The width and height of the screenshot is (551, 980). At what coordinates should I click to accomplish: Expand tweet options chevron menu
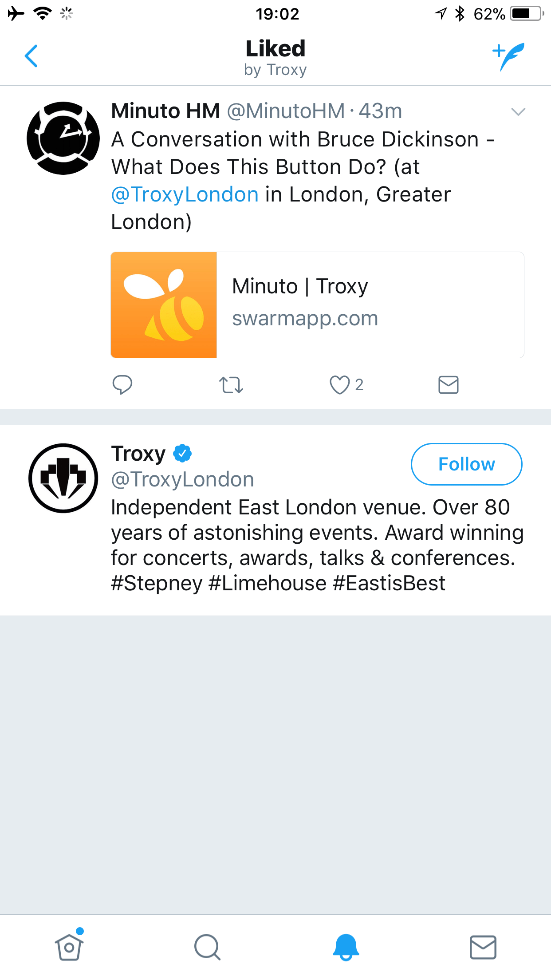518,111
